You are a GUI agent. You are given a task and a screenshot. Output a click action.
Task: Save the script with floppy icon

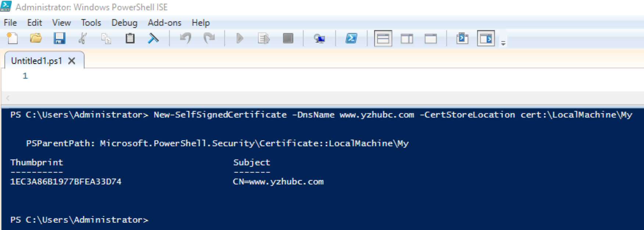point(59,38)
